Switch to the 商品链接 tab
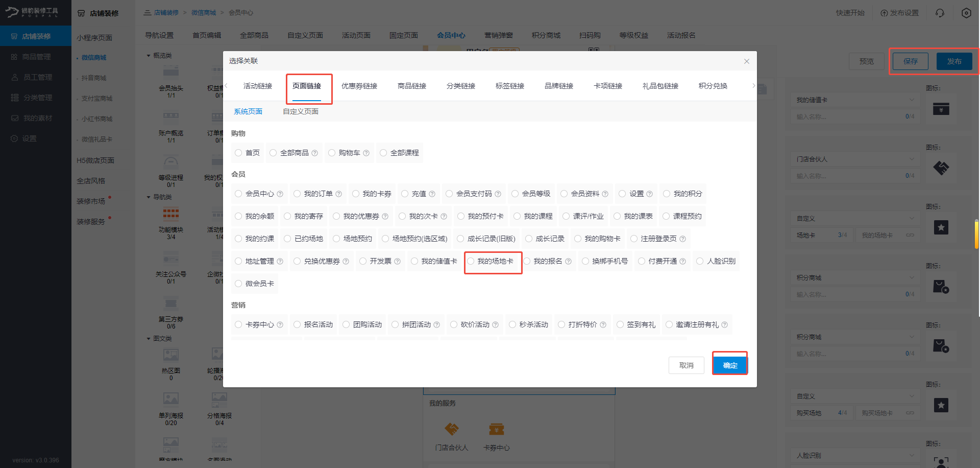The width and height of the screenshot is (980, 468). (411, 86)
